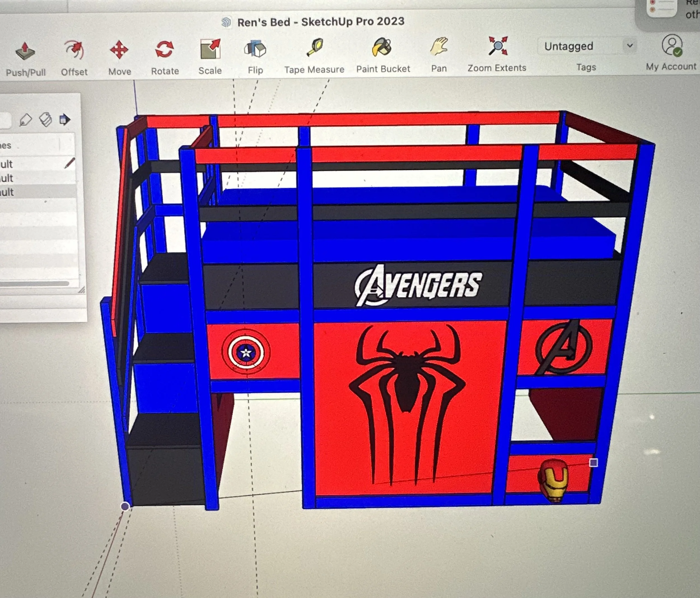Select the Push/Pull tool
The image size is (700, 598).
click(x=25, y=51)
